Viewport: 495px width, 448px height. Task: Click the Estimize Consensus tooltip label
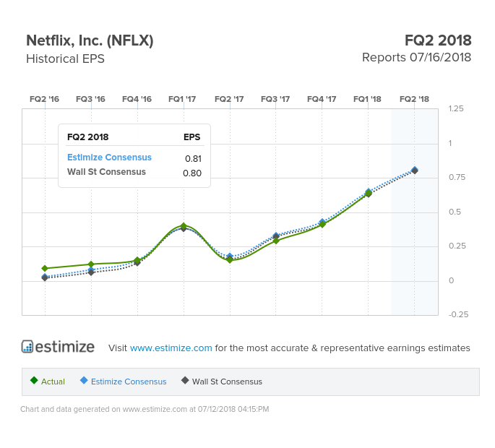109,158
